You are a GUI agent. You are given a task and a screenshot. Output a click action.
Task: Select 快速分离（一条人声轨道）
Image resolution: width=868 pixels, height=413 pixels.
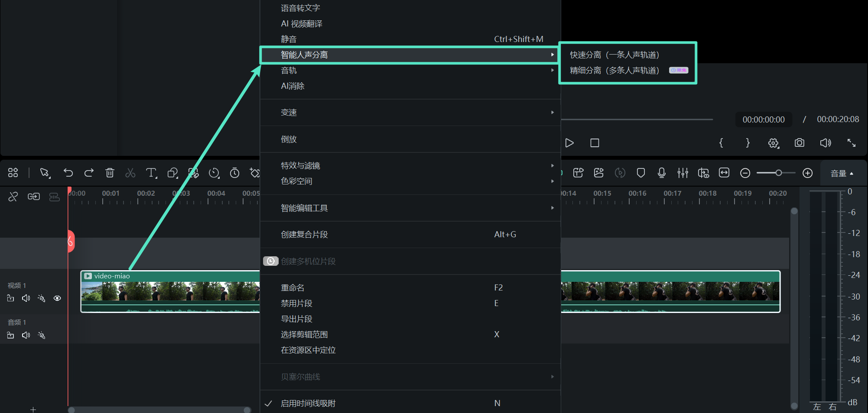(x=615, y=55)
